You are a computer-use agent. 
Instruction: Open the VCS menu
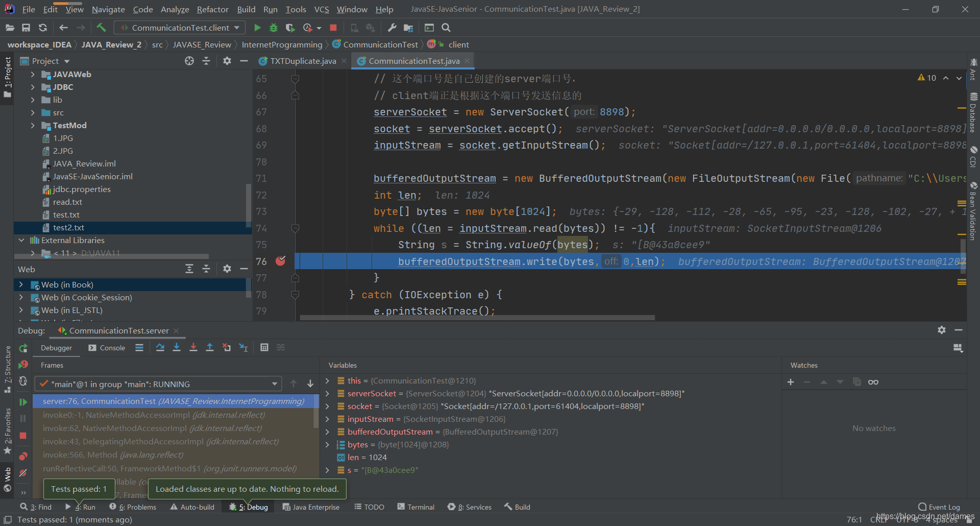point(322,9)
